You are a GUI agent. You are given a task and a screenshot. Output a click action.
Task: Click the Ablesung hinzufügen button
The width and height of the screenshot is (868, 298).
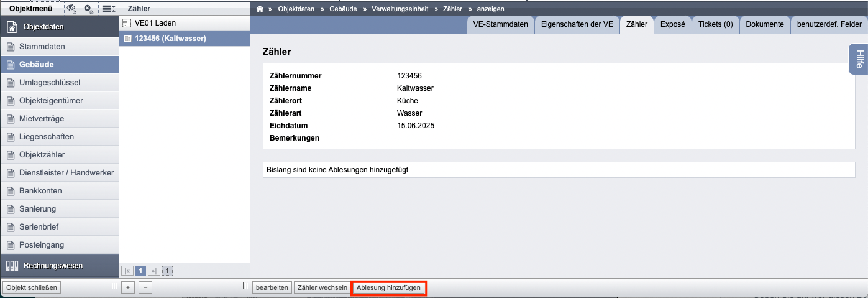(x=389, y=287)
